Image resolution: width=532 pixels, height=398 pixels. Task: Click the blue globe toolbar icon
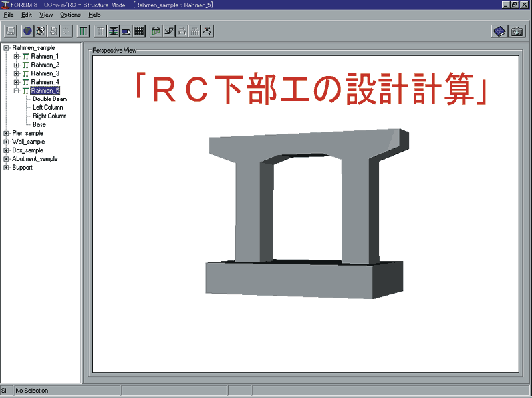pyautogui.click(x=27, y=31)
